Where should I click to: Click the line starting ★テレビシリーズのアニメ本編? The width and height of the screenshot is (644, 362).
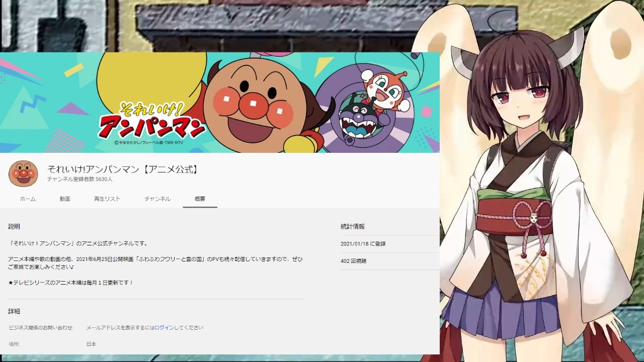click(x=71, y=283)
